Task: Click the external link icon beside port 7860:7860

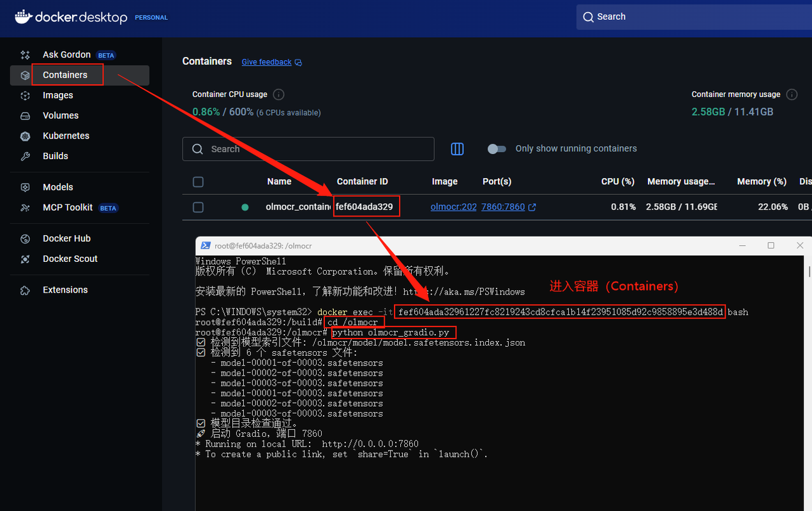Action: [x=532, y=208]
